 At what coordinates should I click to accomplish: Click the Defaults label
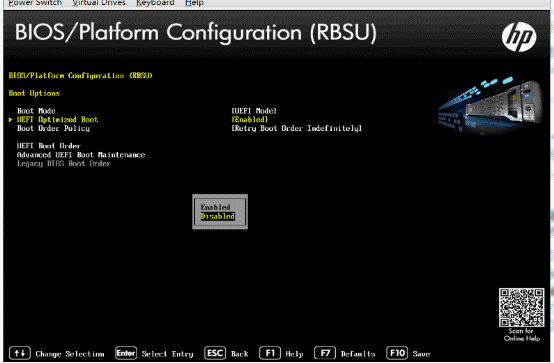coord(358,354)
